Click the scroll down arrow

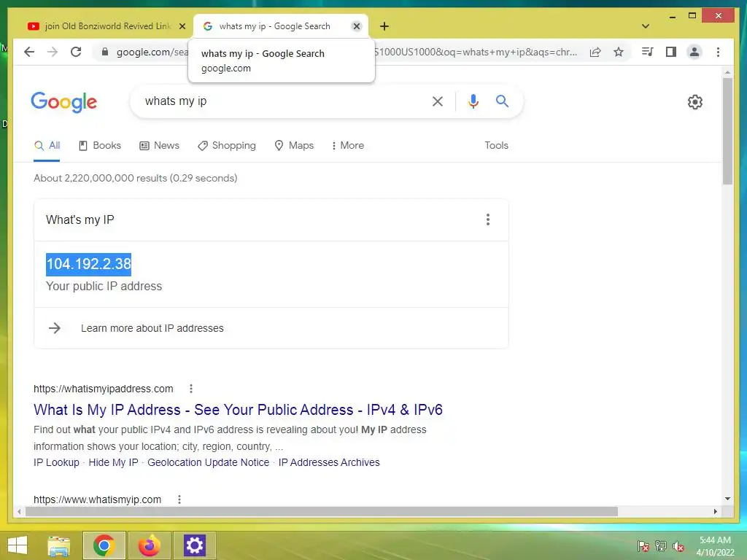coord(727,499)
